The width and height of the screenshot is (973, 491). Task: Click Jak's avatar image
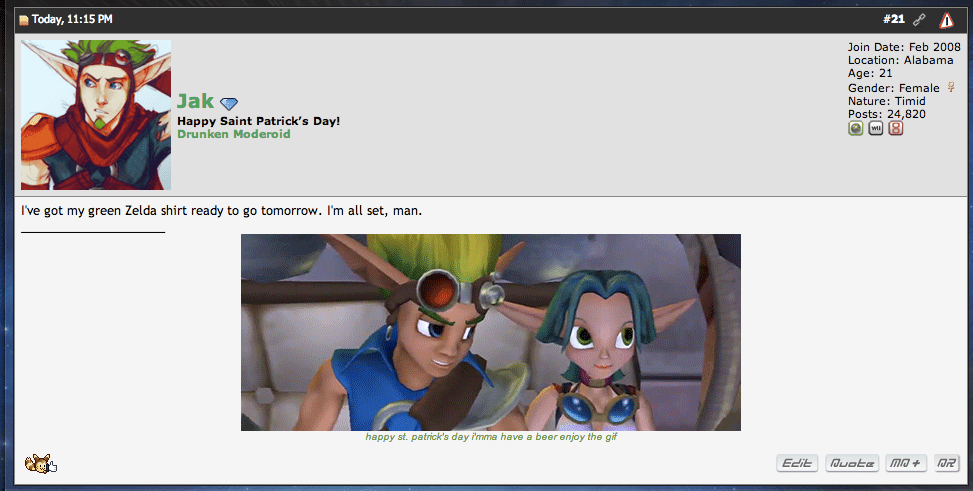(x=96, y=115)
